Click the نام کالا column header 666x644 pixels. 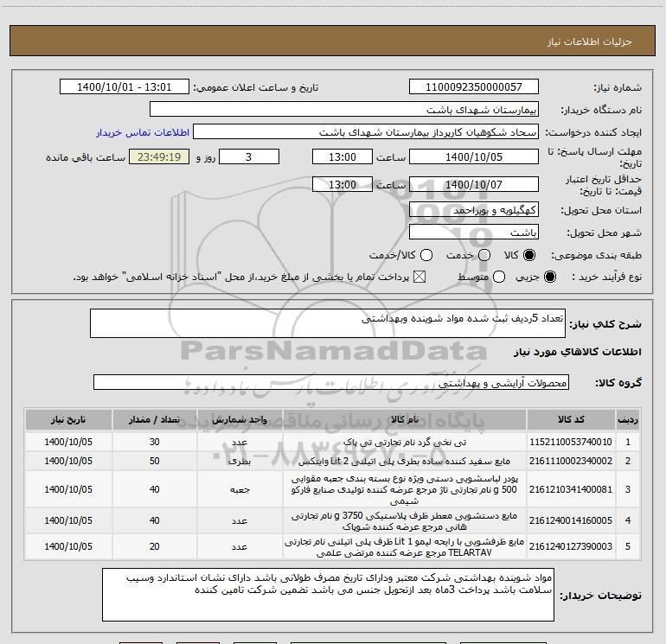point(405,420)
